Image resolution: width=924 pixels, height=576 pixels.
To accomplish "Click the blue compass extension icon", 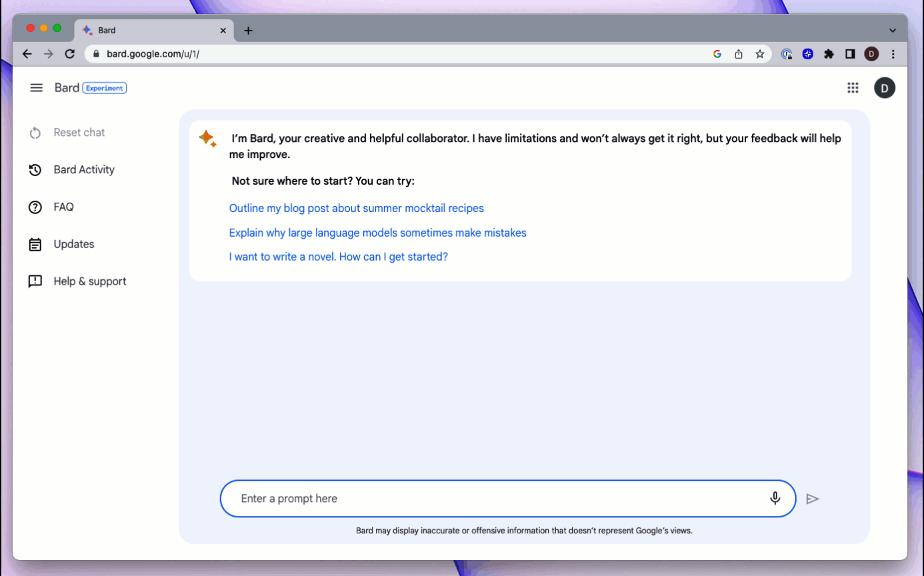I will [808, 54].
